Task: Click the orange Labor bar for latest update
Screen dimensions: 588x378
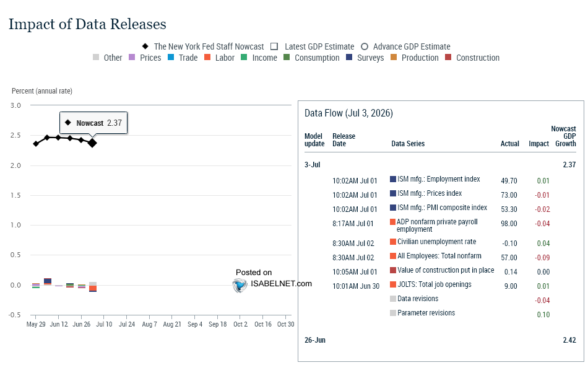Action: [x=93, y=288]
